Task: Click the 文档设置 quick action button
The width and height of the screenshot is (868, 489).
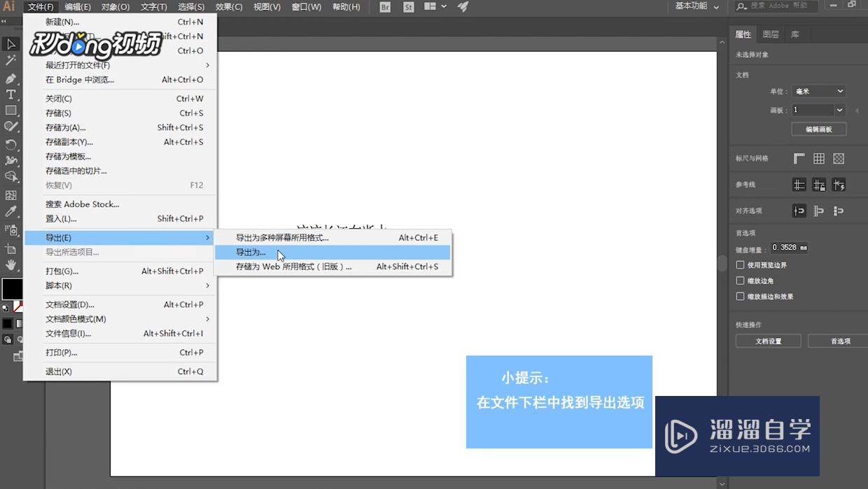Action: 768,341
